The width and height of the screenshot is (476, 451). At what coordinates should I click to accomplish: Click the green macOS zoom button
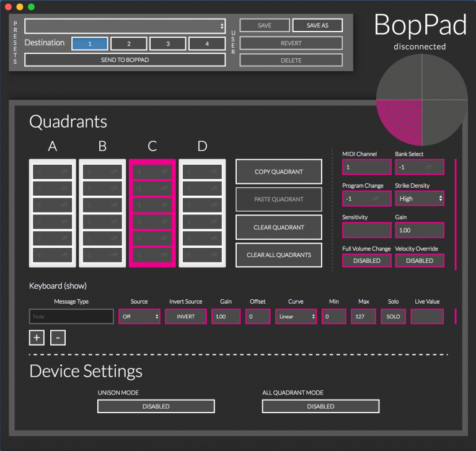31,7
